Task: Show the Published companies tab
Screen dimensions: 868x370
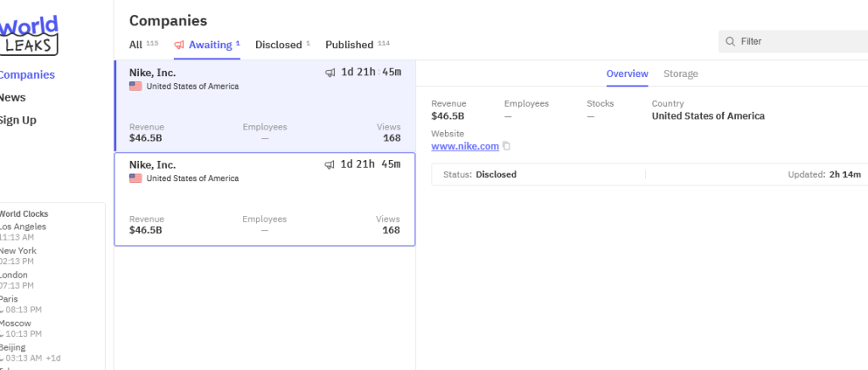Action: (349, 45)
